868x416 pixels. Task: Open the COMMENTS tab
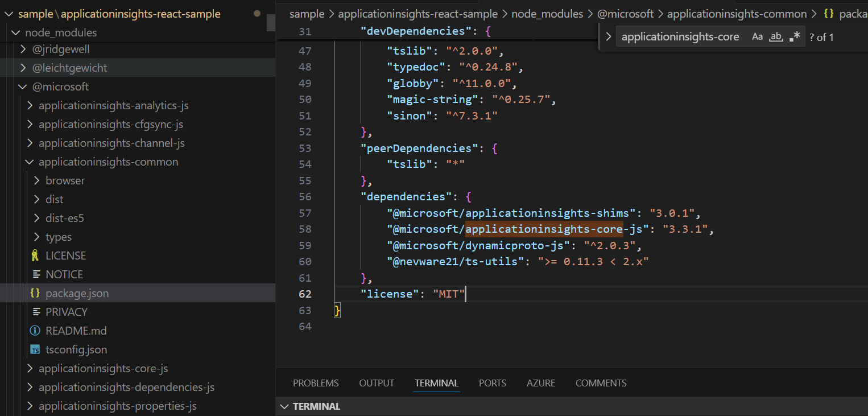pyautogui.click(x=601, y=383)
